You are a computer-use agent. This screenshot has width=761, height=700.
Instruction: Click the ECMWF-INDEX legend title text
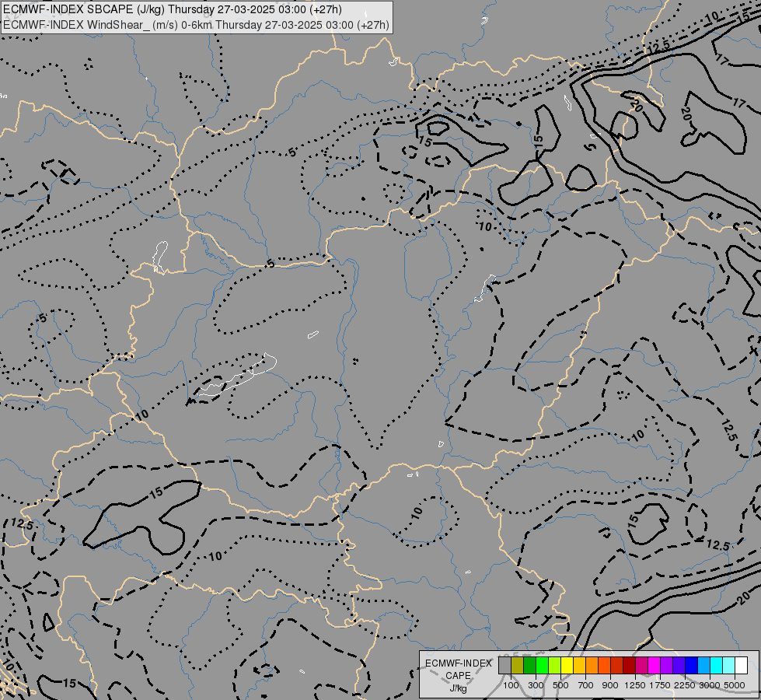(x=458, y=663)
